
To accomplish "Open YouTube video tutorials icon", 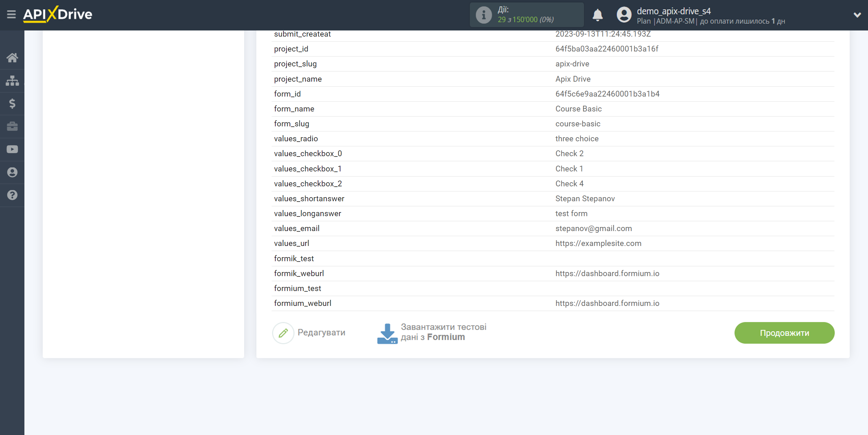I will click(x=12, y=149).
